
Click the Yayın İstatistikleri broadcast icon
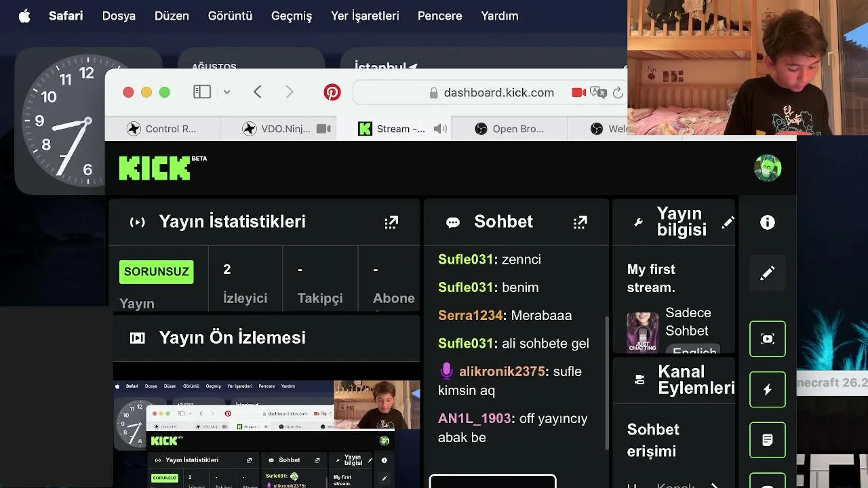pos(138,222)
